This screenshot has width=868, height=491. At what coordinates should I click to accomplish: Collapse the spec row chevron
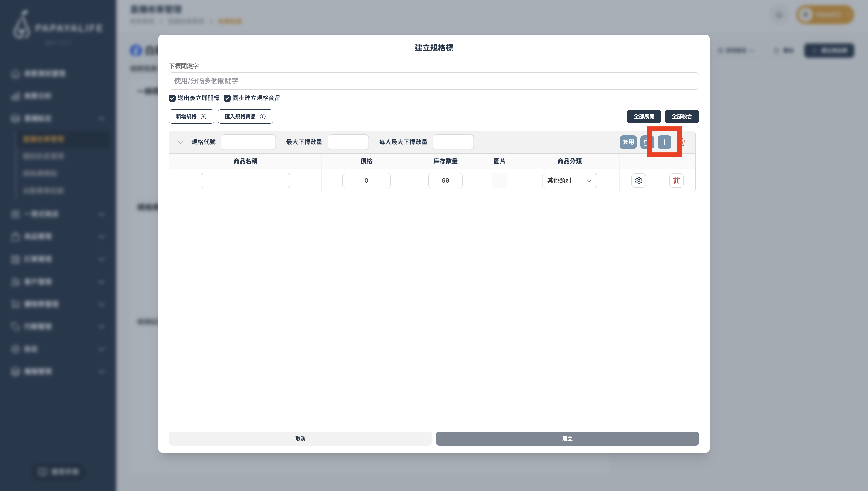pos(180,142)
